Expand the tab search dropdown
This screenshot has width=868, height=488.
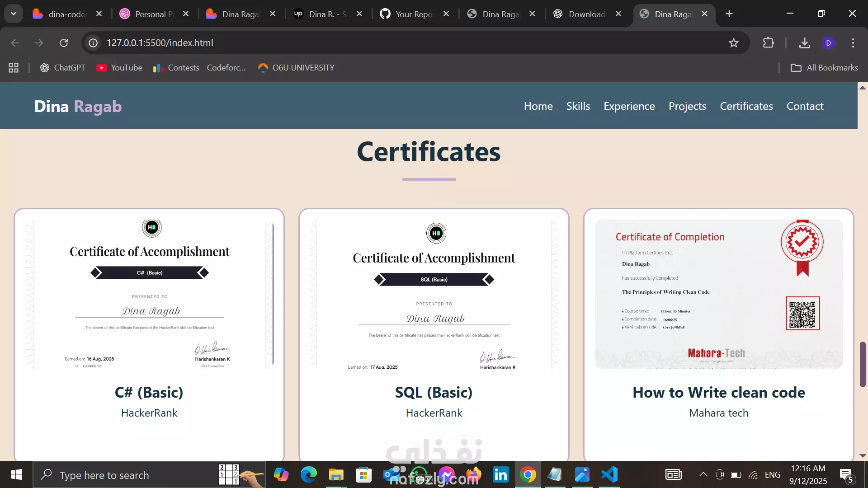(14, 14)
